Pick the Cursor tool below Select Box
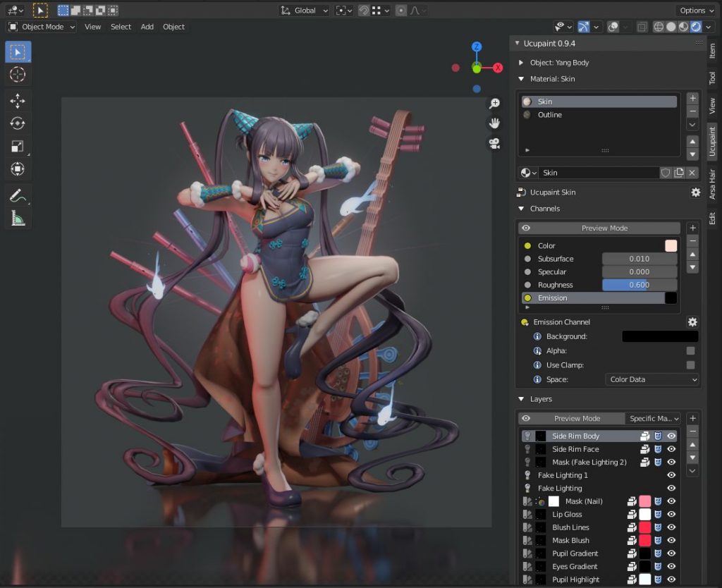The height and width of the screenshot is (588, 722). (x=17, y=75)
